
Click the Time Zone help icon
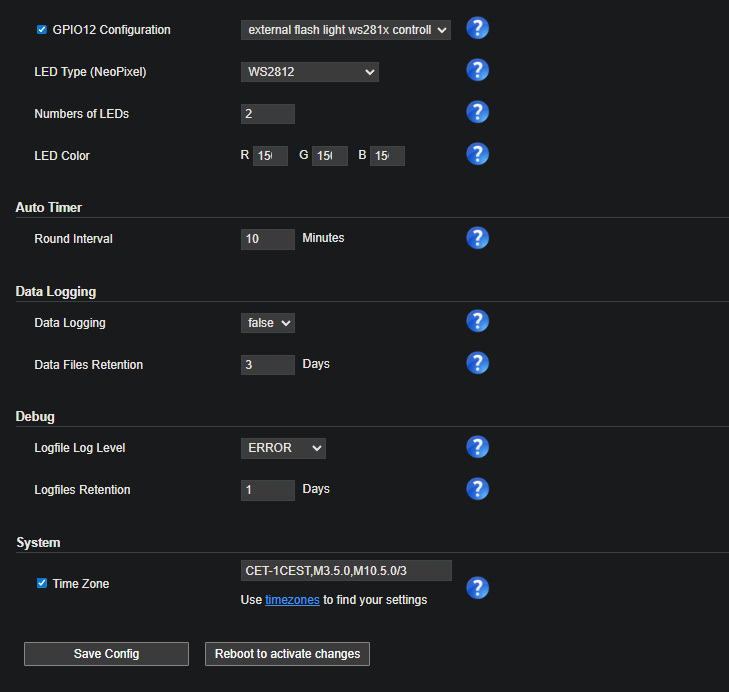[478, 588]
